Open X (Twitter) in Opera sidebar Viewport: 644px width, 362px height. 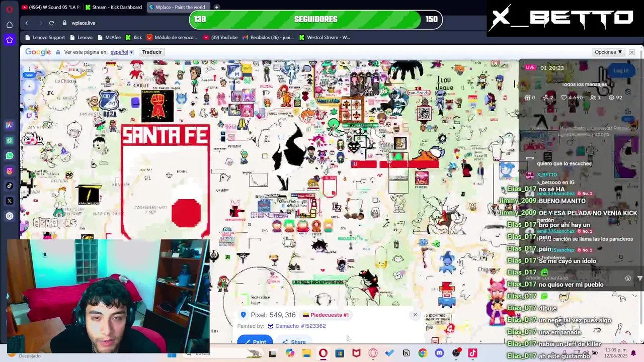click(10, 201)
